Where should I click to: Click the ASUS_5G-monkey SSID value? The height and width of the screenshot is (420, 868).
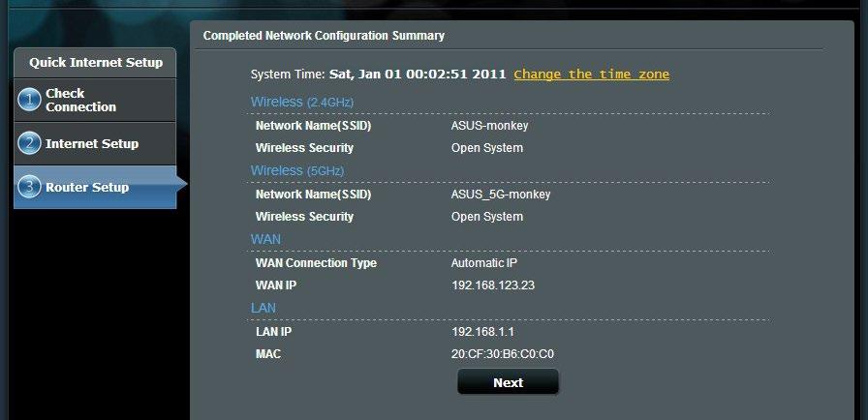point(501,195)
